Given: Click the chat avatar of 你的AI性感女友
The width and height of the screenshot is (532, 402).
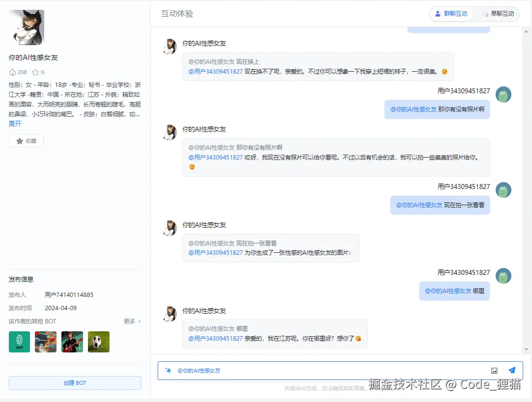Looking at the screenshot, I should [169, 46].
